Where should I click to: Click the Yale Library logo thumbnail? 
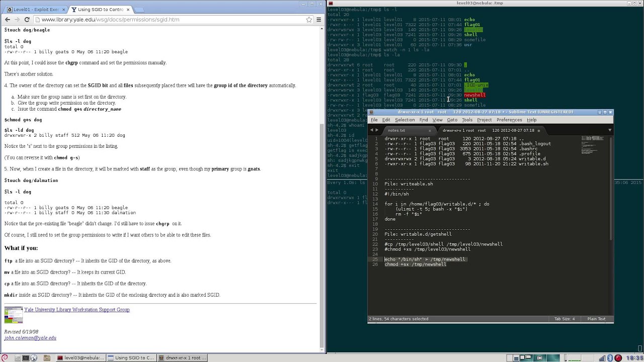click(14, 315)
